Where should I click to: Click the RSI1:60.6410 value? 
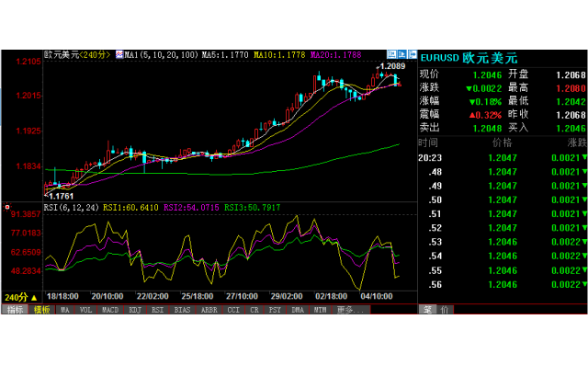pyautogui.click(x=130, y=208)
